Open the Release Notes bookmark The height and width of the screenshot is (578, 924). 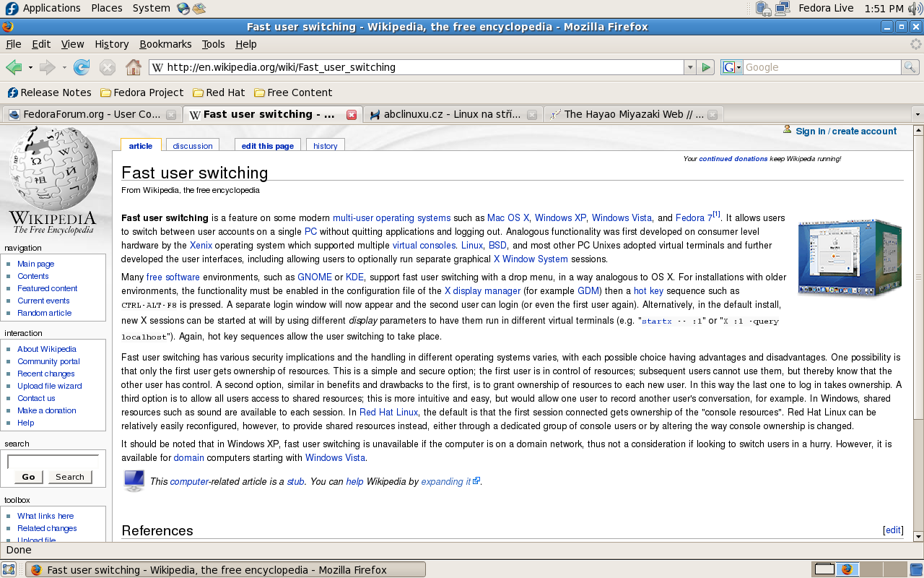[x=50, y=92]
